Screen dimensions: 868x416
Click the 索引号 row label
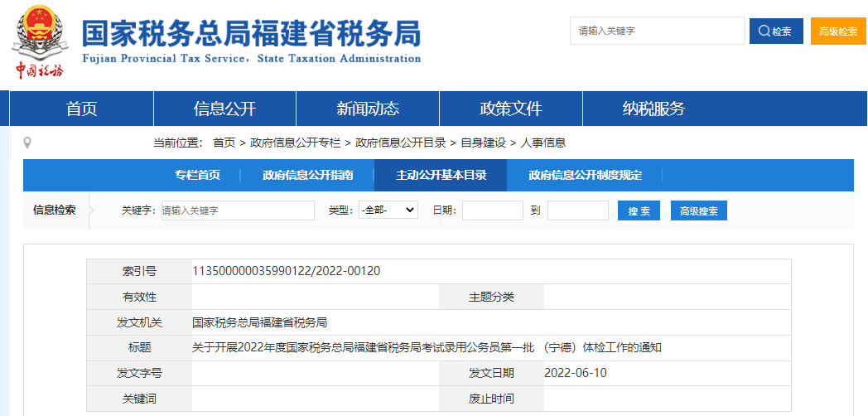[139, 272]
